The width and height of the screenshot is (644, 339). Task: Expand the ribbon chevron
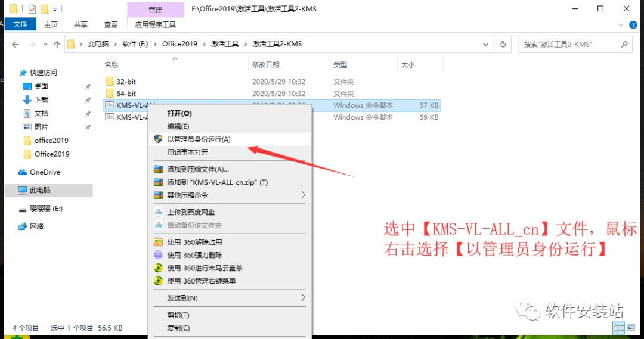tap(621, 25)
